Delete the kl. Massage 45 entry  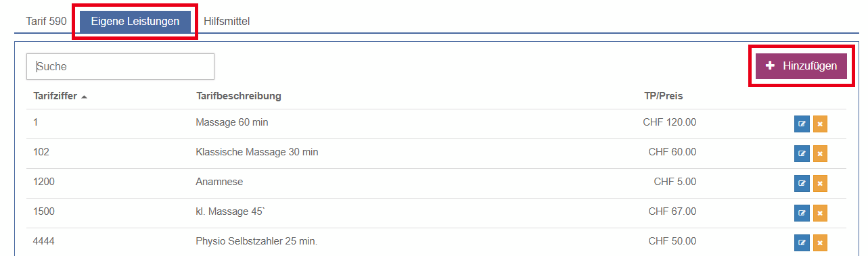tap(820, 213)
